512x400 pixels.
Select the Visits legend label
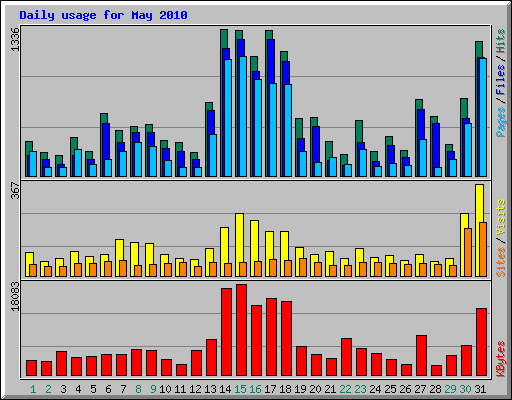500,217
